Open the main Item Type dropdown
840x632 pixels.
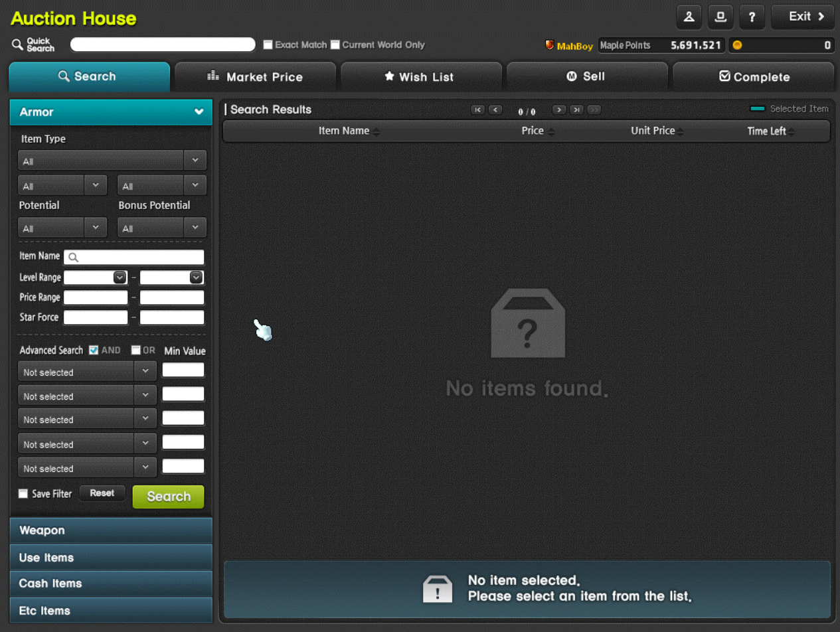[x=112, y=161]
